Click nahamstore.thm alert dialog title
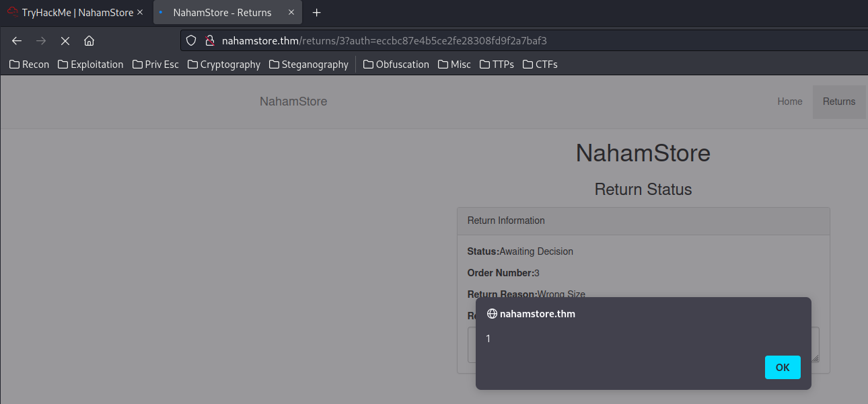868x404 pixels. click(x=538, y=314)
